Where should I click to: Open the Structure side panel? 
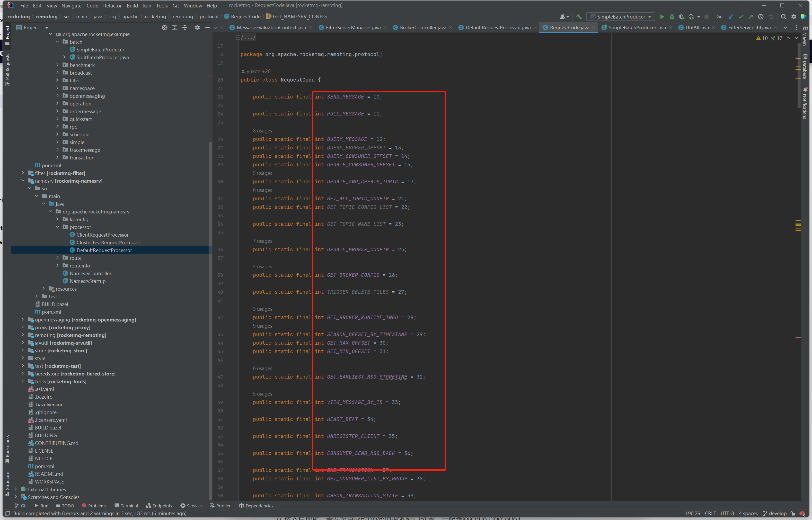[7, 483]
